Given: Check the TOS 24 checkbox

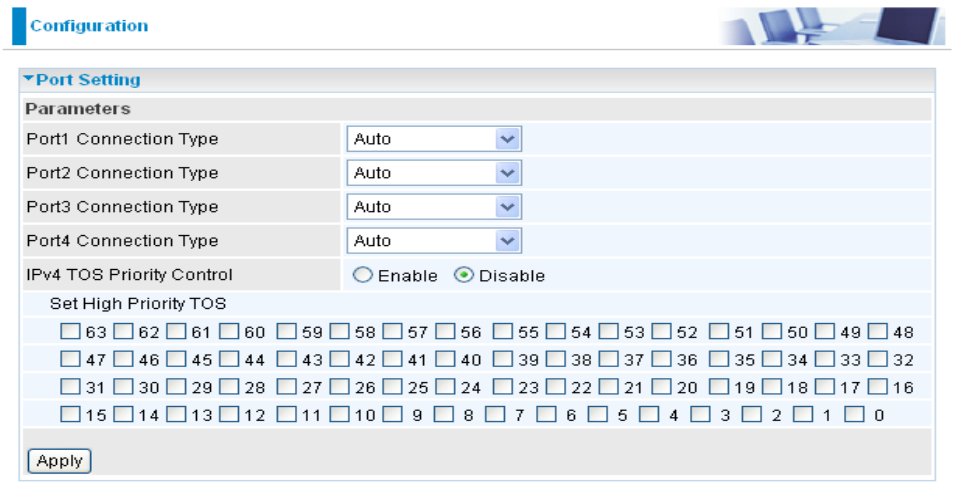Looking at the screenshot, I should pos(445,387).
